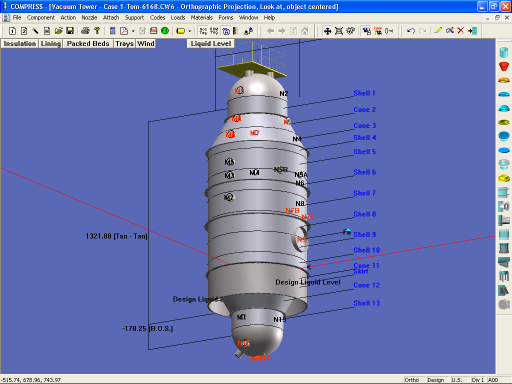
Task: Select the Cone 12 label
Action: (366, 285)
